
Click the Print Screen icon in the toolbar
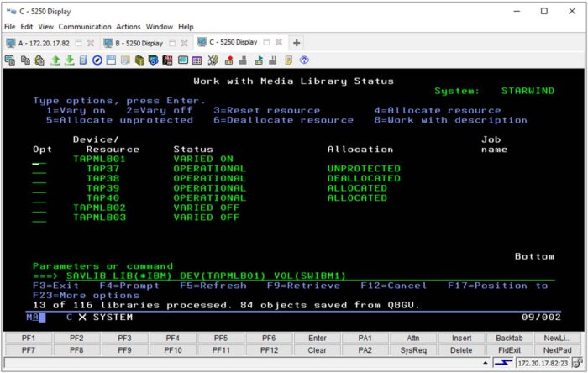click(x=11, y=60)
